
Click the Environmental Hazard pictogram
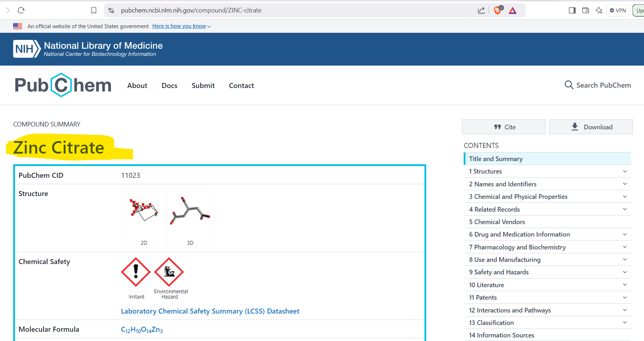[x=169, y=272]
